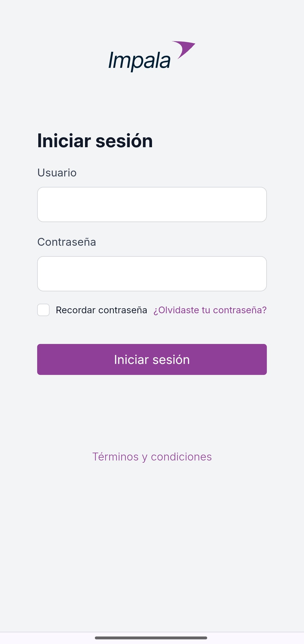
Task: Click the purple swoosh emblem of Impala logo
Action: [184, 50]
